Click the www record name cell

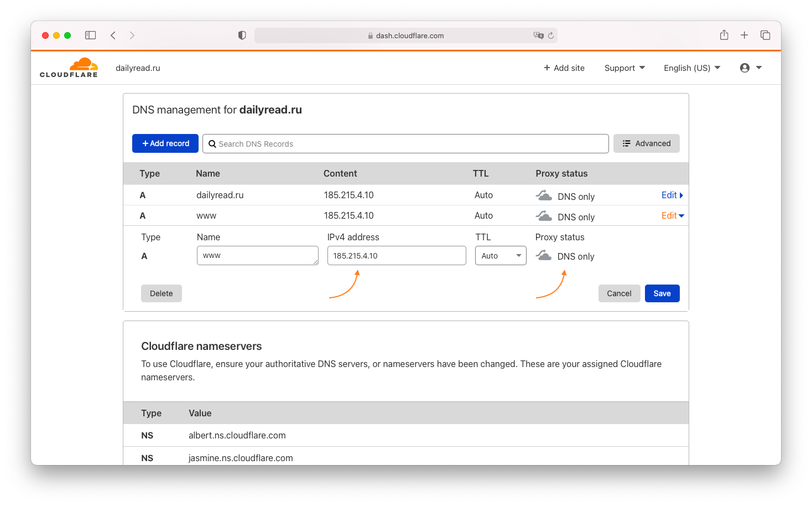(206, 215)
